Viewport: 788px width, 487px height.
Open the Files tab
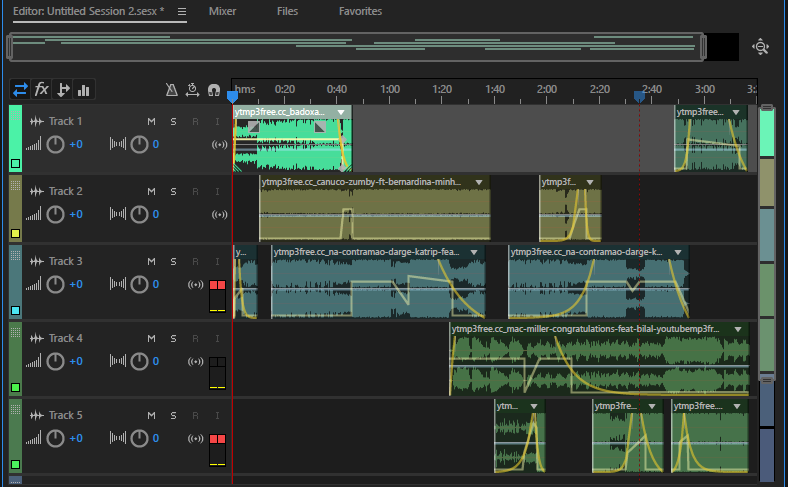pyautogui.click(x=287, y=11)
